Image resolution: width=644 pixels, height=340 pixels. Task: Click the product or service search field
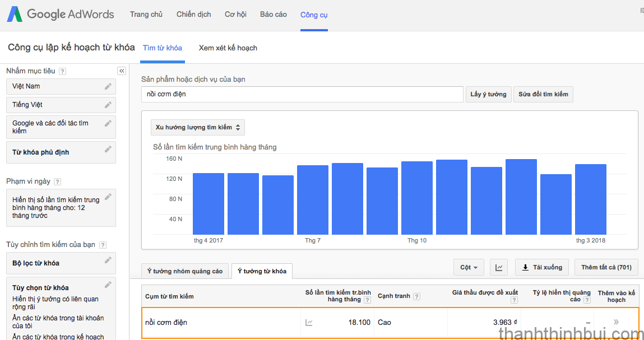coord(302,95)
